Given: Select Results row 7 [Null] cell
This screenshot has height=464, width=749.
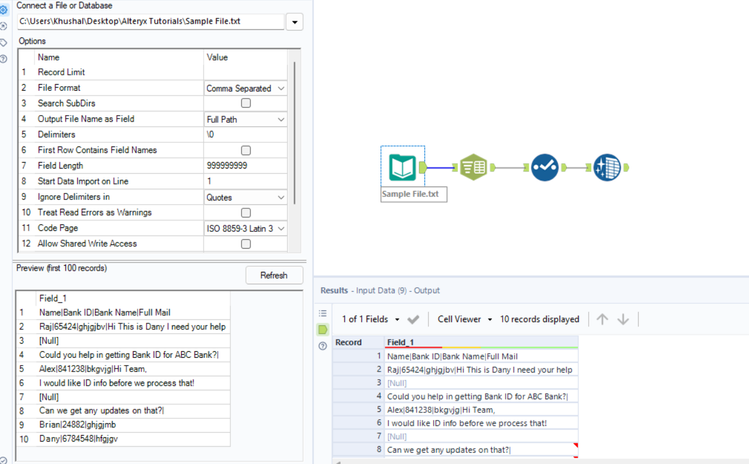Looking at the screenshot, I should (x=482, y=436).
